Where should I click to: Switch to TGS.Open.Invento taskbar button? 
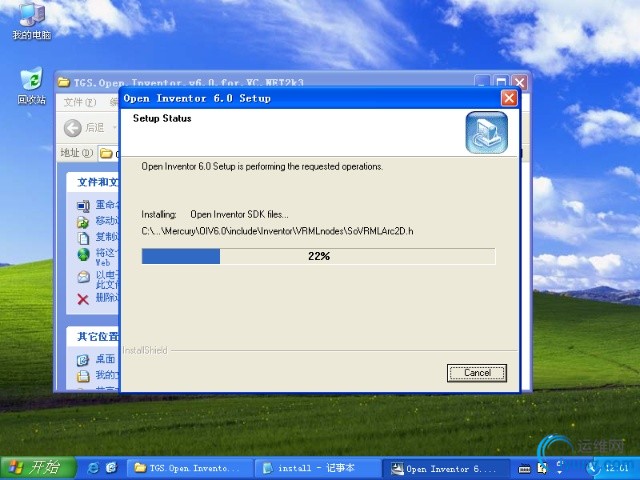pyautogui.click(x=189, y=468)
